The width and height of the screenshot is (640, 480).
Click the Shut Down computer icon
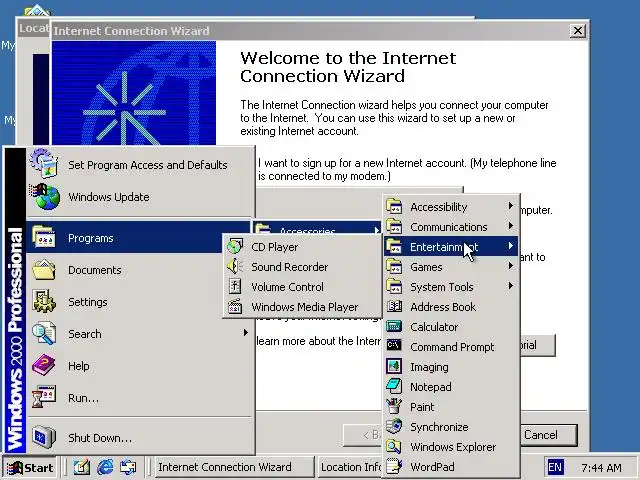pos(44,437)
